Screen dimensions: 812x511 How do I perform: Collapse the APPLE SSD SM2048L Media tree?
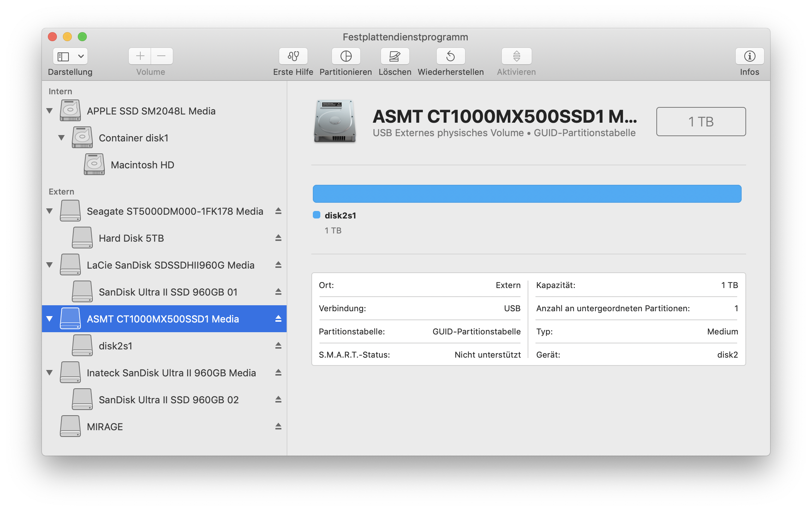49,111
